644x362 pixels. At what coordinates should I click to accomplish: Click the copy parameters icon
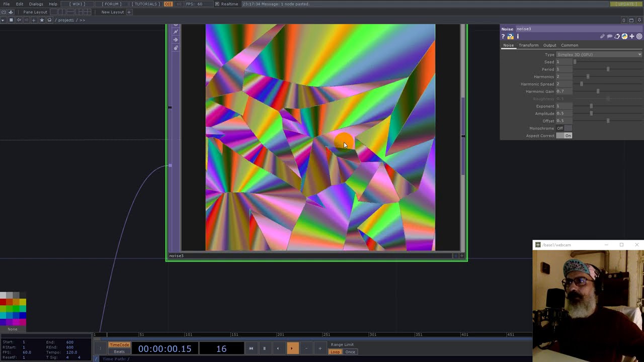(x=617, y=36)
